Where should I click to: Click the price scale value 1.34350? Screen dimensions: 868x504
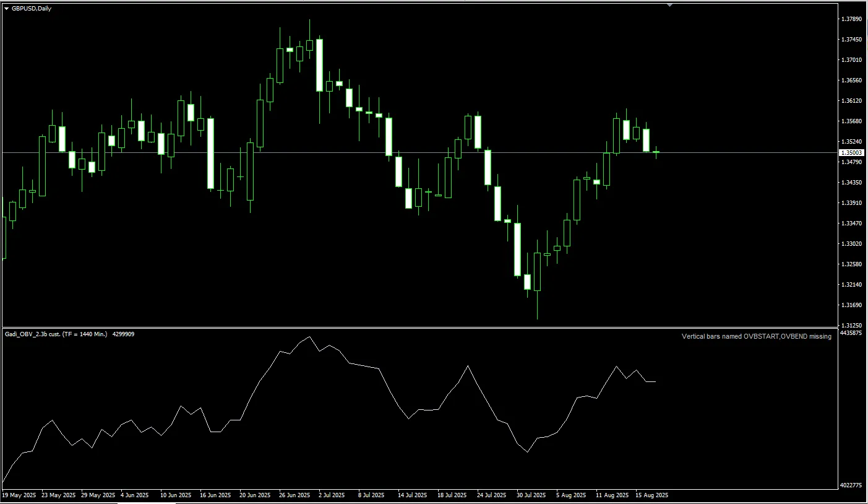point(853,183)
